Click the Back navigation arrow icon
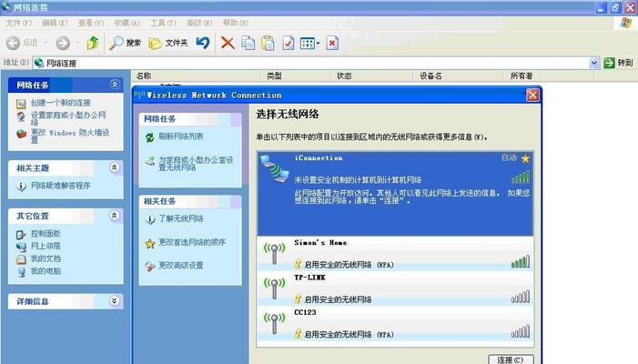Screen dimensions: 638x364 click(13, 43)
